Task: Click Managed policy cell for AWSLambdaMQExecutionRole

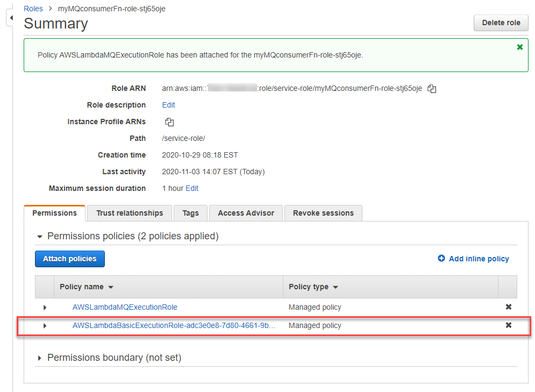Action: coord(315,307)
